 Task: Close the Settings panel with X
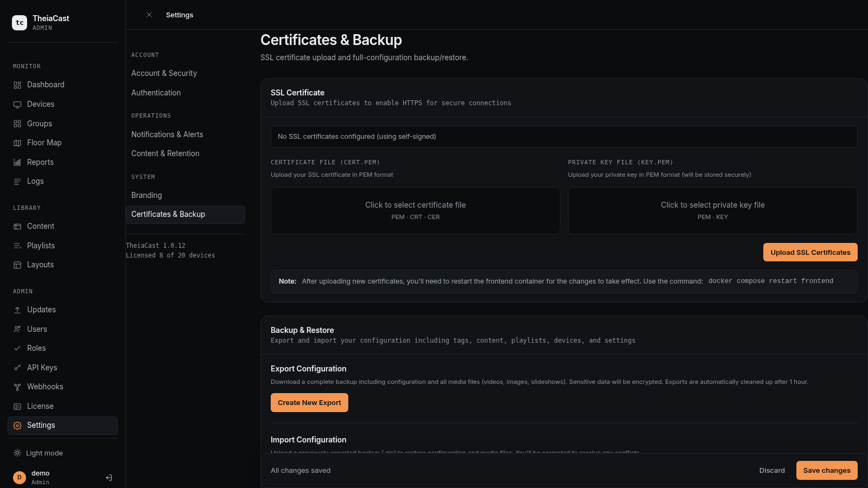[x=149, y=15]
